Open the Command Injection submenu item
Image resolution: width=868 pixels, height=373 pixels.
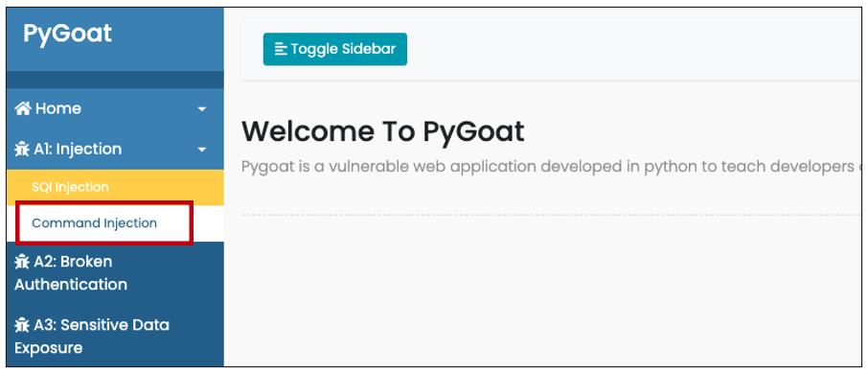(94, 222)
